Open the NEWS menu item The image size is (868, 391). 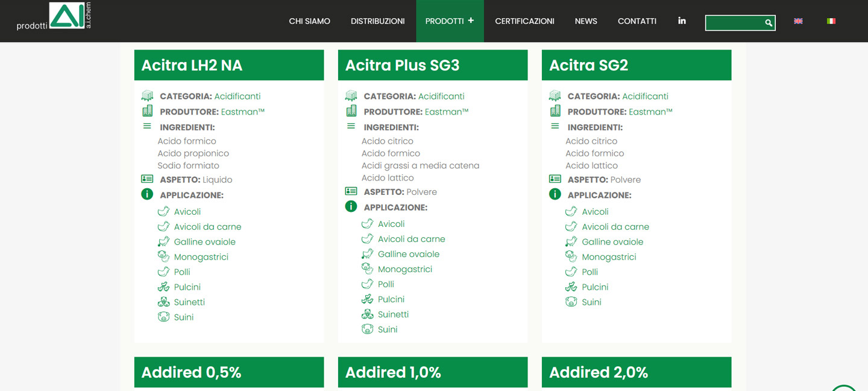586,21
